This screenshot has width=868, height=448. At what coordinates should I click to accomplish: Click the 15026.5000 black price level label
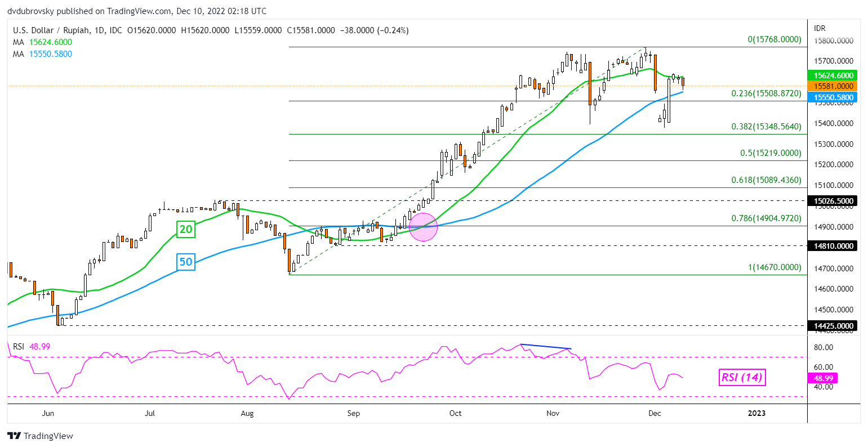coord(832,201)
